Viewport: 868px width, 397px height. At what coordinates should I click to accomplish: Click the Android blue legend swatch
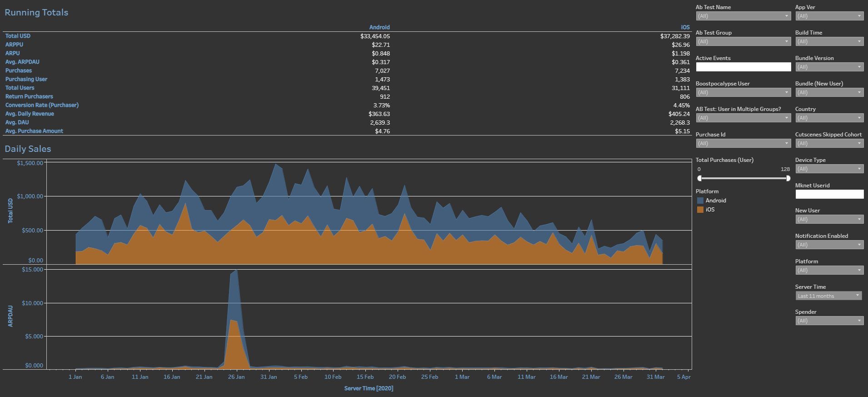pos(700,201)
